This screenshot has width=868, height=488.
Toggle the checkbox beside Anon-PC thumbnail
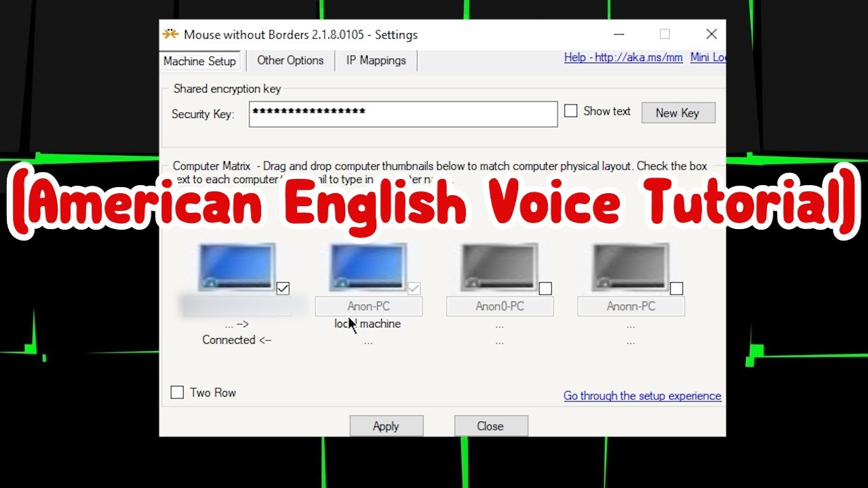point(414,289)
